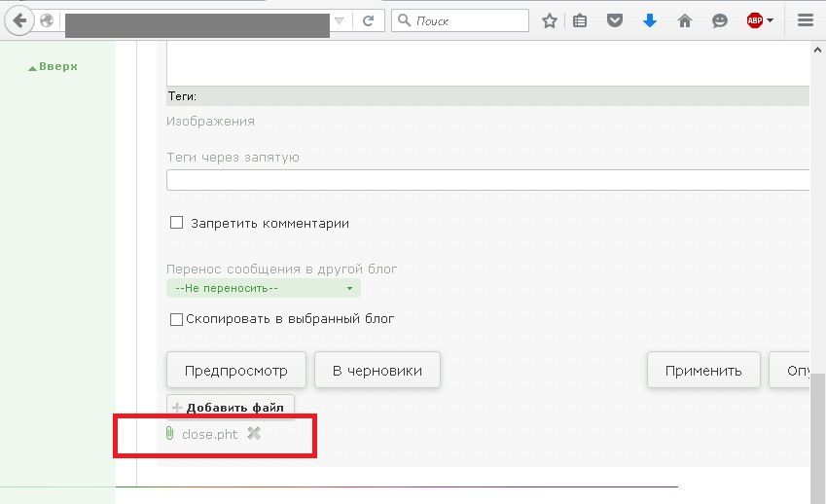Screen dimensions: 826x504
Task: Save post with В черновики button
Action: 377,371
